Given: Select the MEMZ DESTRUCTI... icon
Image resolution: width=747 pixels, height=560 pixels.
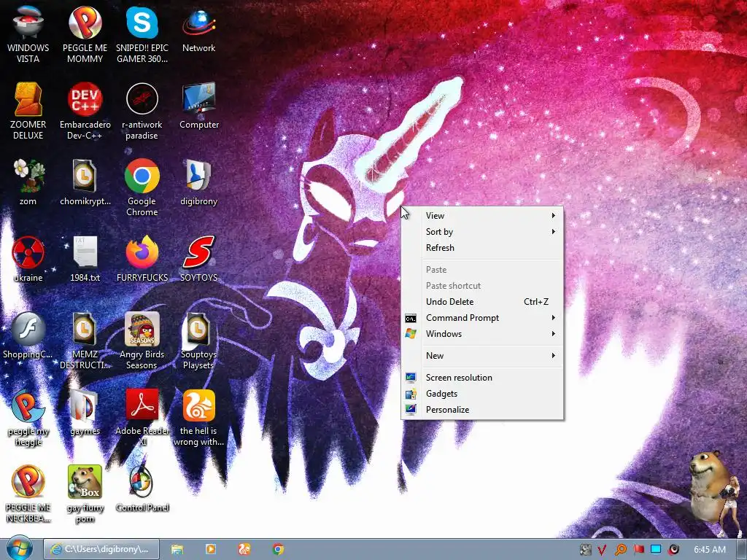Looking at the screenshot, I should tap(85, 340).
